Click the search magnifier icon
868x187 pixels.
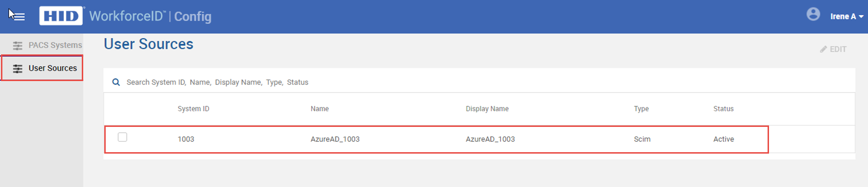pos(116,82)
